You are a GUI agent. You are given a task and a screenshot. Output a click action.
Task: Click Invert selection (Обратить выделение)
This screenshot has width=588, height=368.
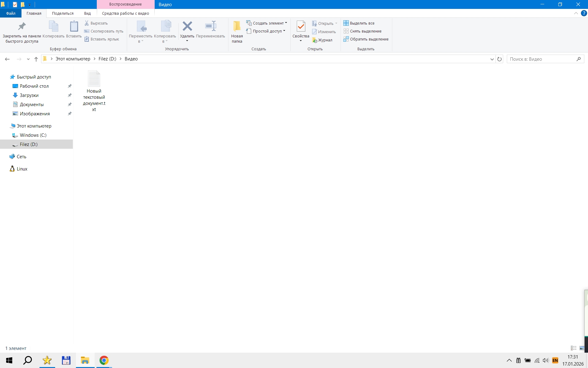(366, 39)
